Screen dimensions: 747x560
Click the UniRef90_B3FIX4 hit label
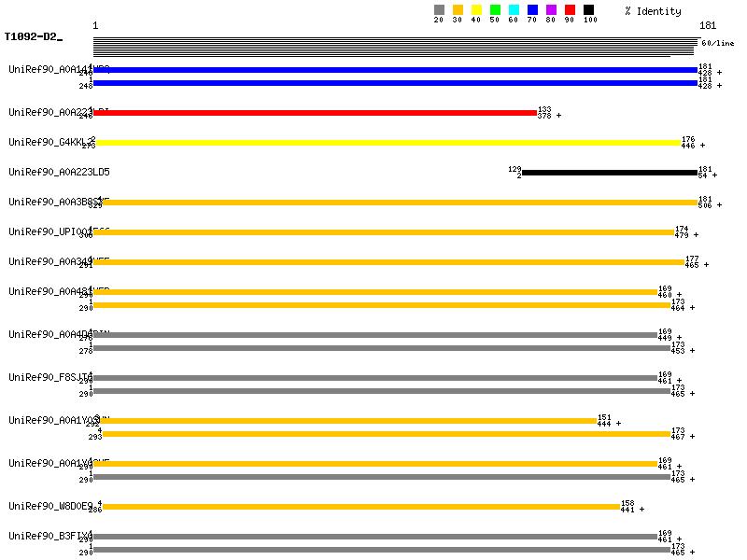click(50, 536)
